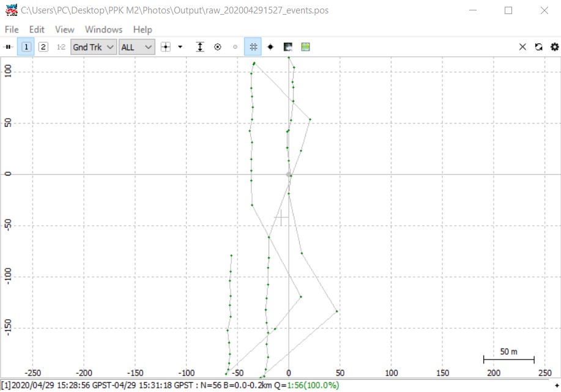Click the x-axis label -250
This screenshot has height=392, width=561.
point(32,373)
